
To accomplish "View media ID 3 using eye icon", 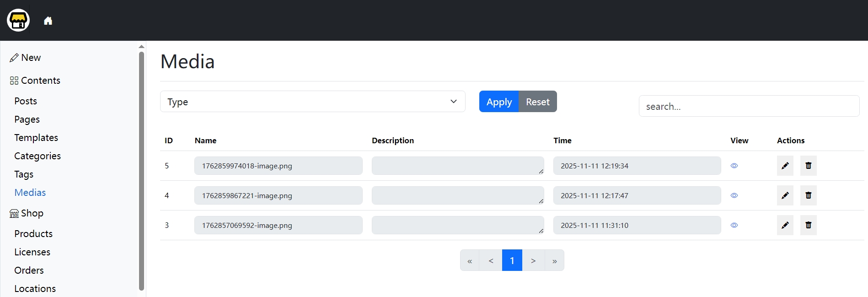I will (734, 225).
